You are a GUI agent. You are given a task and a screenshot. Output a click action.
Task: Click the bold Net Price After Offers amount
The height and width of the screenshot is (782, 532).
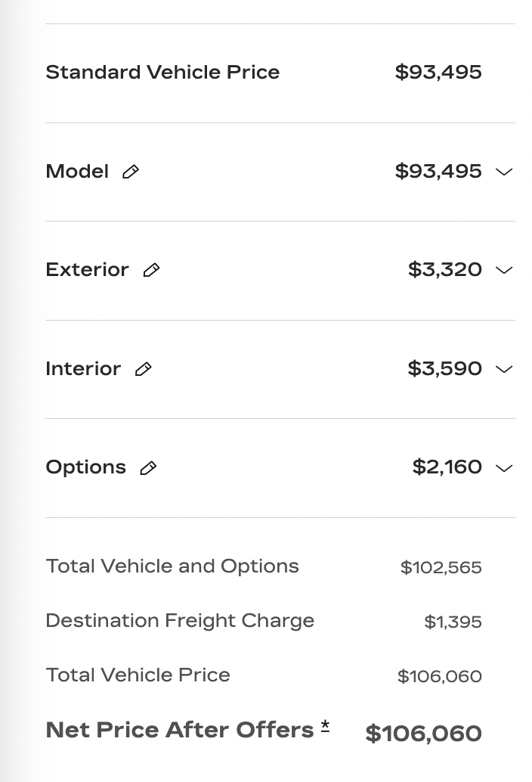(424, 733)
